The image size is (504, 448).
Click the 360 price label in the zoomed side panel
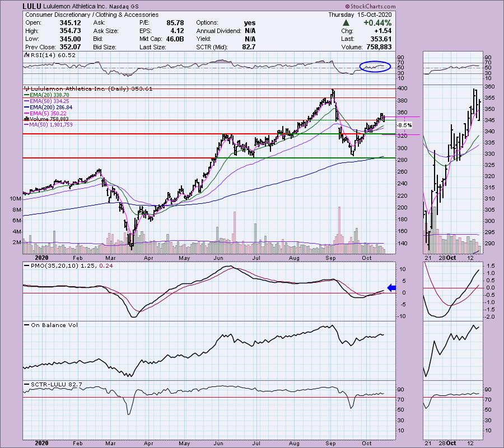pyautogui.click(x=489, y=87)
